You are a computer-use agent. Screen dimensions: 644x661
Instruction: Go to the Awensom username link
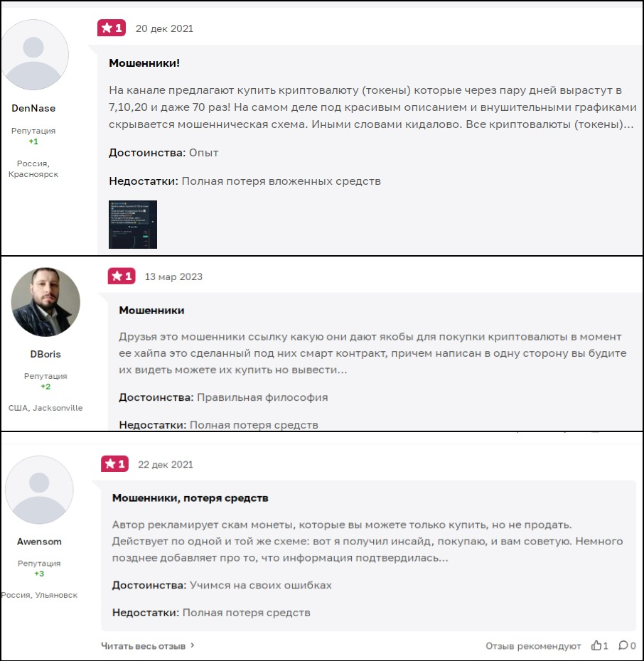[39, 542]
